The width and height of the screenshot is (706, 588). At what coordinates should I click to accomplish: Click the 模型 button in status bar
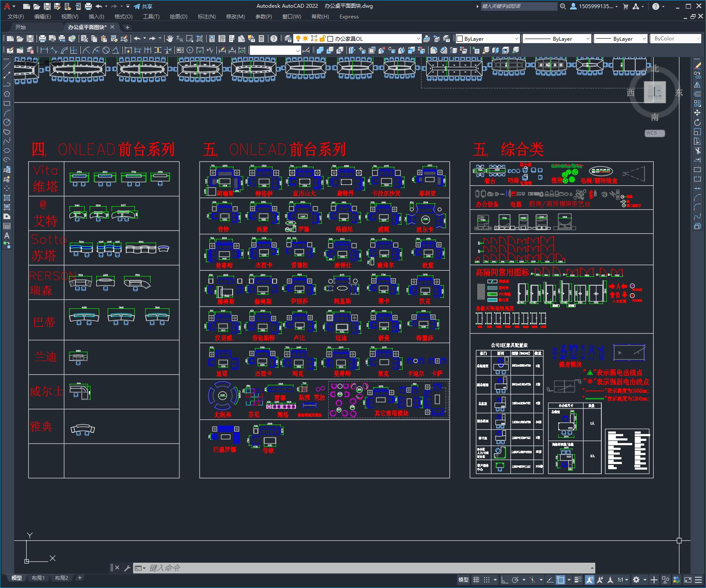[464, 580]
